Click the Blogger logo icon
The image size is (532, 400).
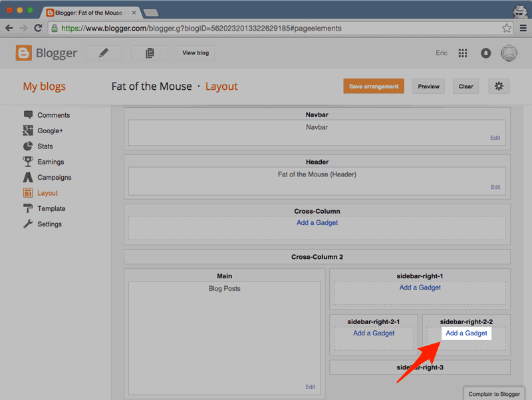(24, 53)
